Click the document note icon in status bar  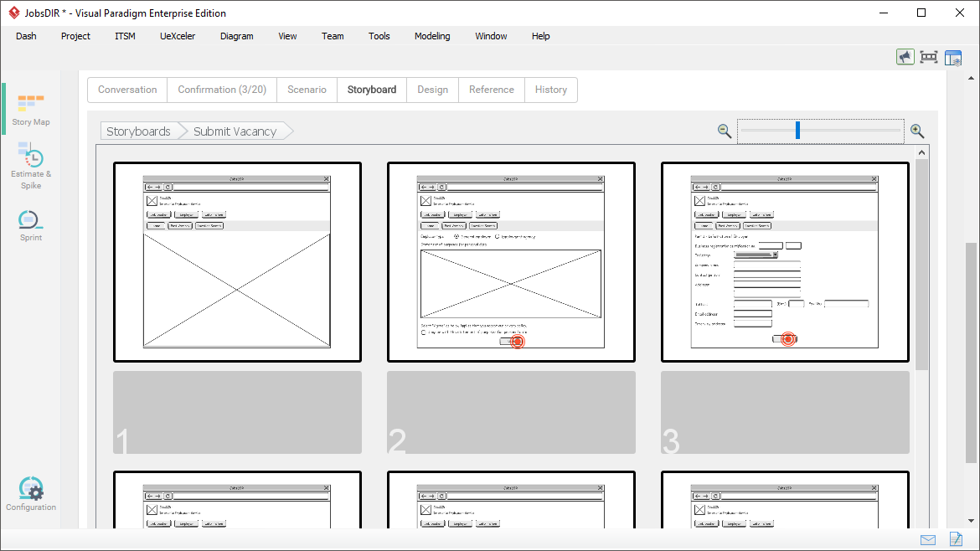coord(956,539)
